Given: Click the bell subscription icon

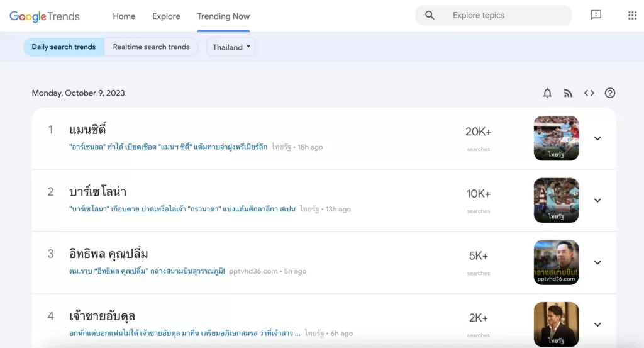Looking at the screenshot, I should pos(547,93).
